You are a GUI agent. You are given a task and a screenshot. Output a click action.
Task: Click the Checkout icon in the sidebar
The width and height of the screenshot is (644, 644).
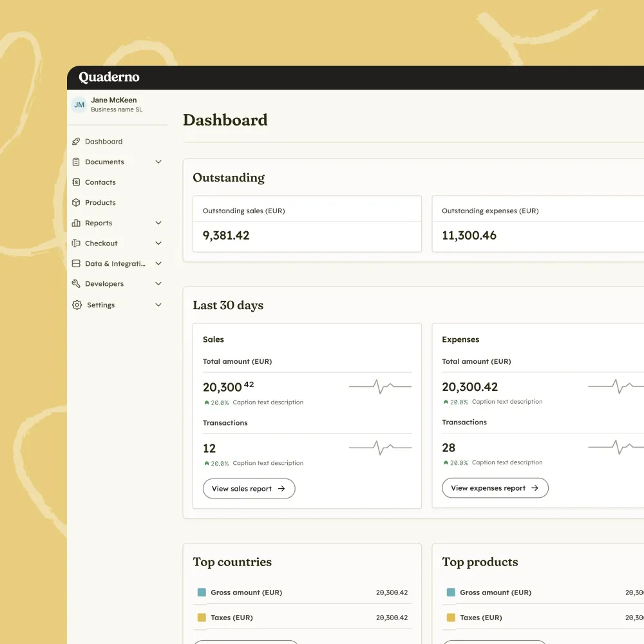click(77, 243)
